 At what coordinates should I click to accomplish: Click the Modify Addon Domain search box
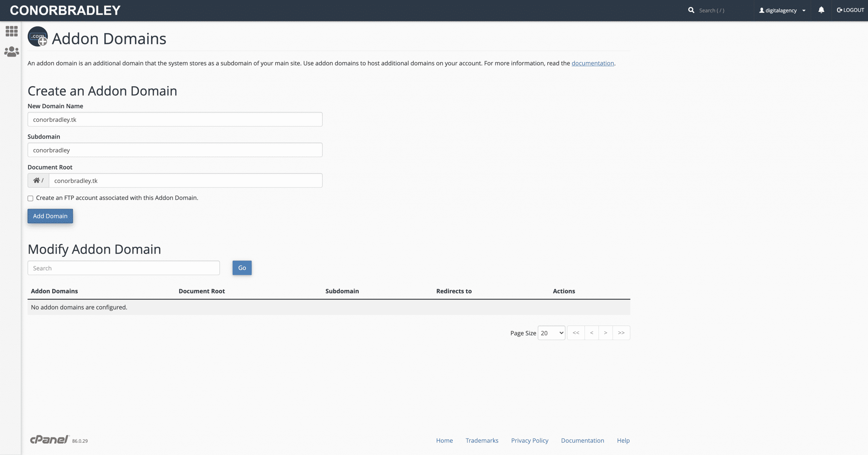tap(124, 268)
